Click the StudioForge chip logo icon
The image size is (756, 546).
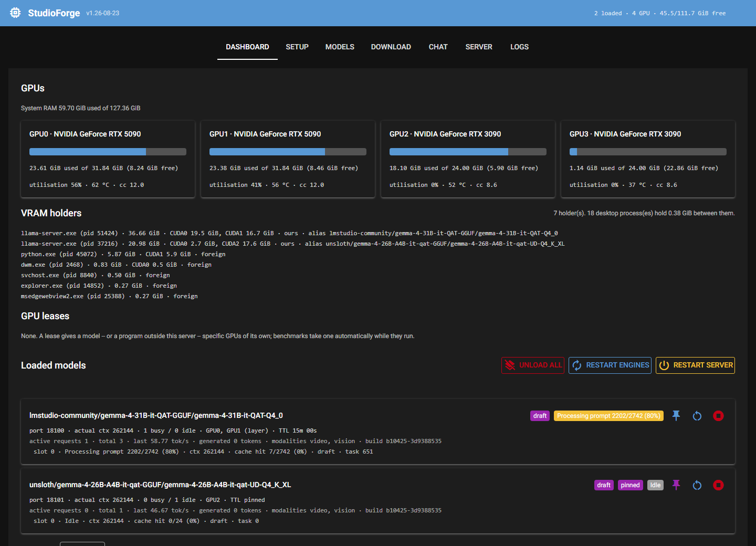click(x=15, y=13)
